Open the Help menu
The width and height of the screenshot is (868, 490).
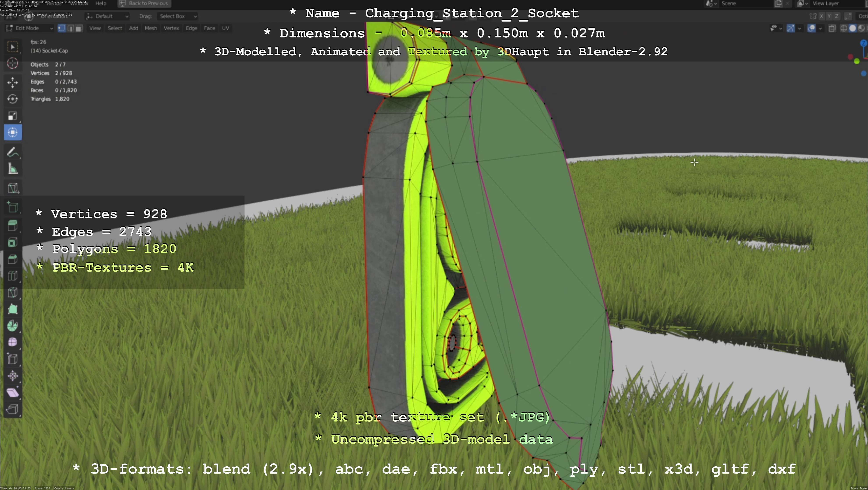tap(101, 3)
